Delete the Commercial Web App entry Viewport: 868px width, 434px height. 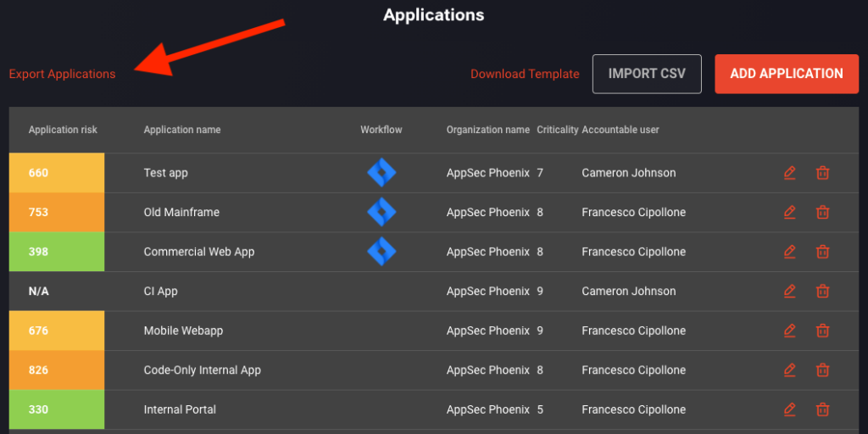[822, 251]
